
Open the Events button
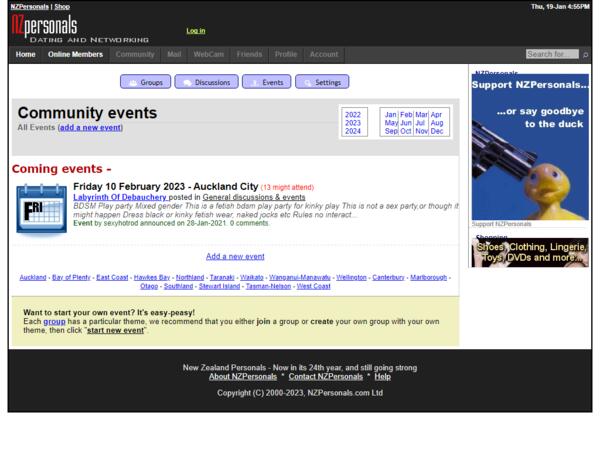tap(266, 82)
